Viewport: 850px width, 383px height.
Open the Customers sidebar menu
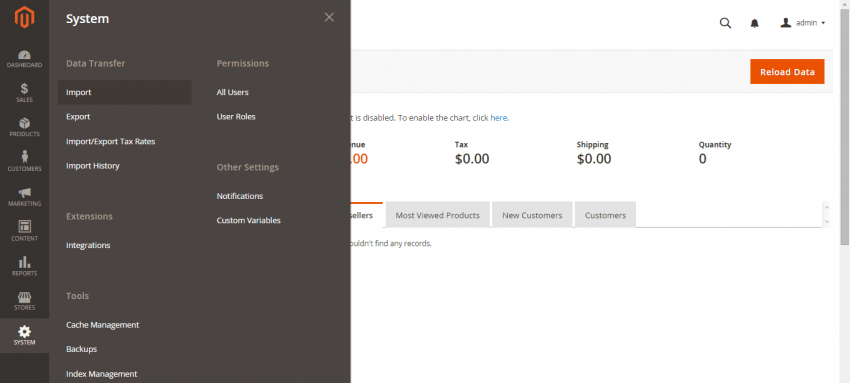click(x=24, y=162)
